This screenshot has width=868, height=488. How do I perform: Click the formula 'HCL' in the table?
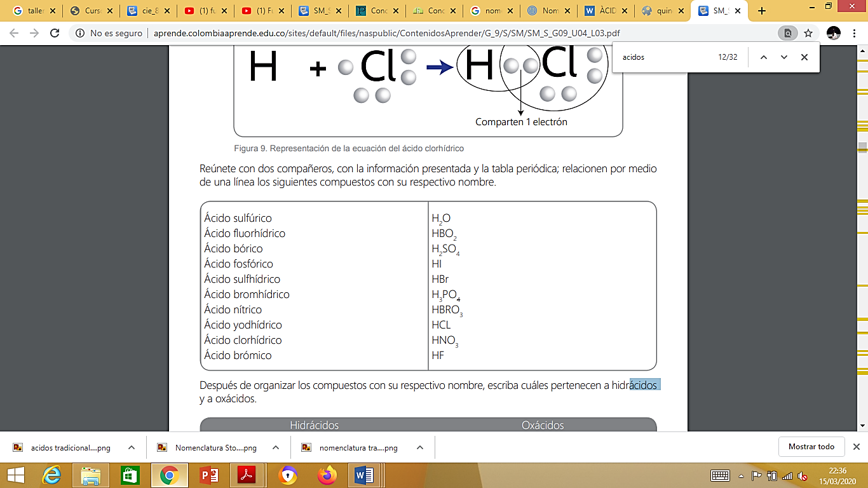(441, 325)
